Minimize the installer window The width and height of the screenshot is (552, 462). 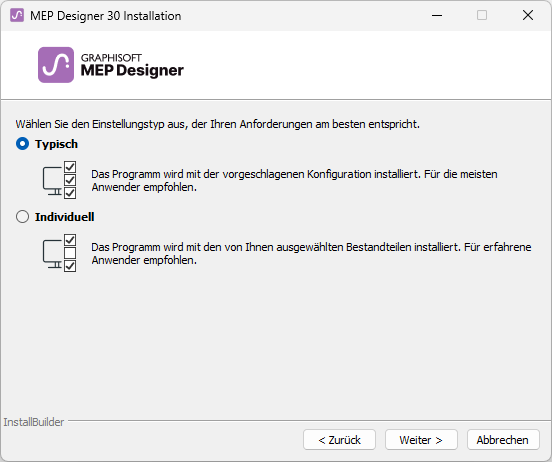tap(437, 15)
